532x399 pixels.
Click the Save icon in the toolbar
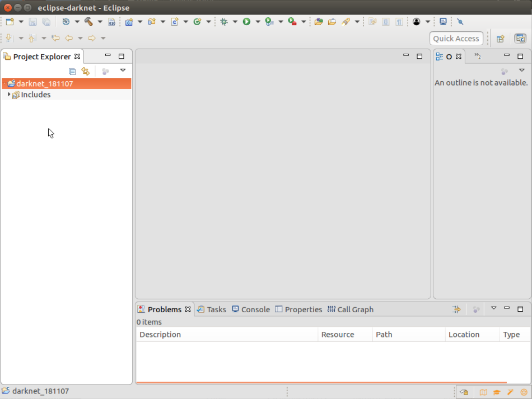pos(32,21)
